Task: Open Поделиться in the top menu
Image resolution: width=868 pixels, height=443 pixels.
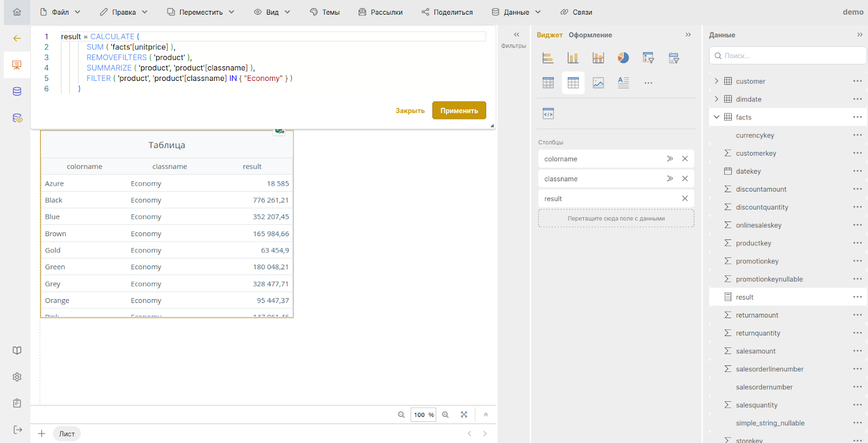Action: click(x=447, y=12)
